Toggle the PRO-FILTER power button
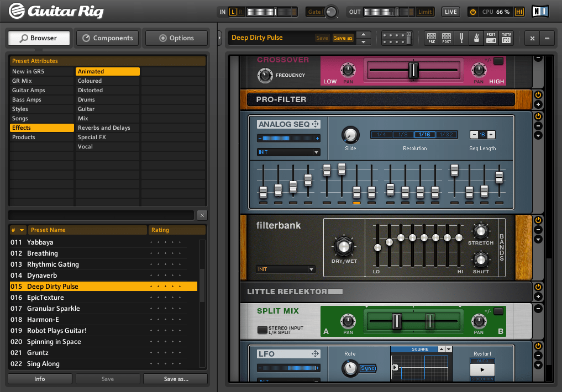Image resolution: width=562 pixels, height=392 pixels. coord(538,95)
